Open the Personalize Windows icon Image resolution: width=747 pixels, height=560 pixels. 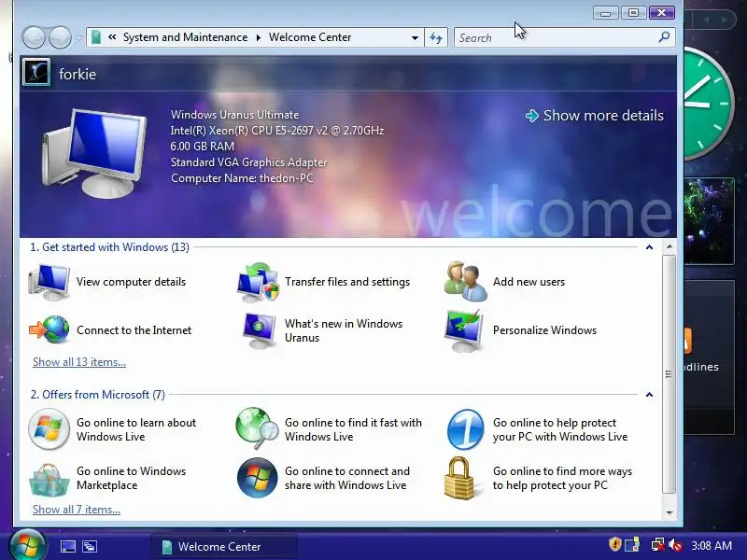[464, 330]
